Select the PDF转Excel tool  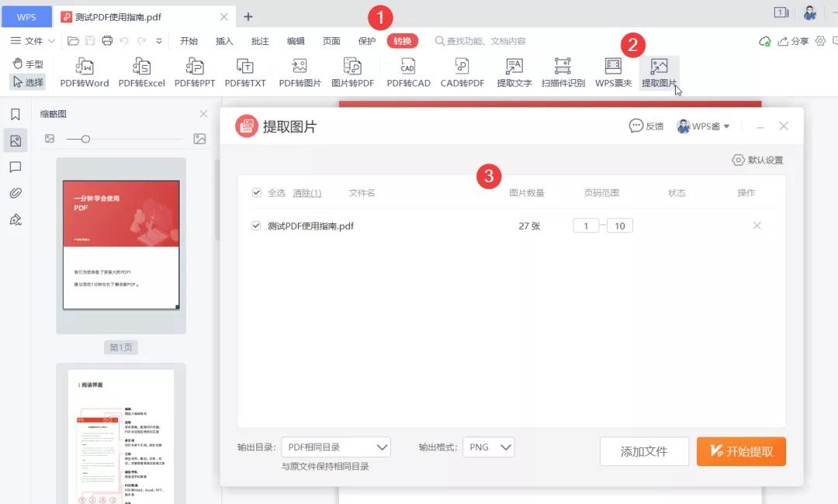coord(140,71)
